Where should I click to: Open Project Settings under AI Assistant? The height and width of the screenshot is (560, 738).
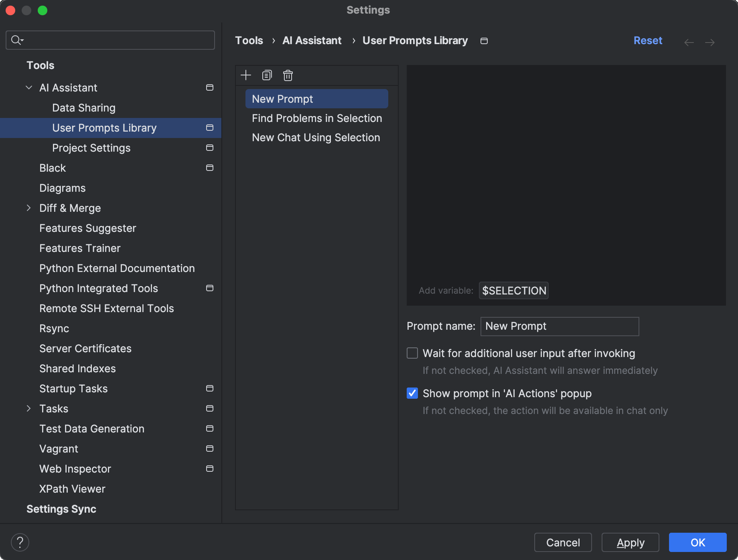(91, 148)
